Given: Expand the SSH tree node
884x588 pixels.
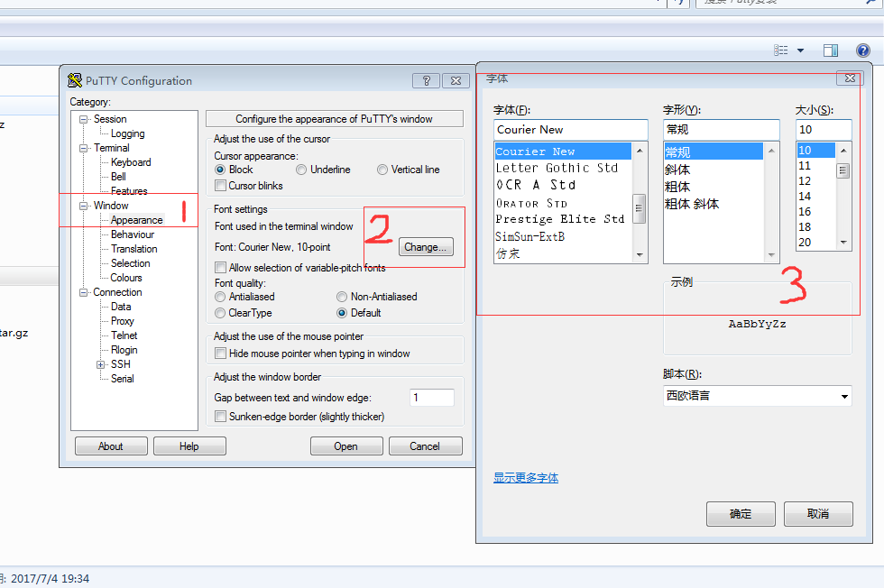Looking at the screenshot, I should [x=100, y=364].
